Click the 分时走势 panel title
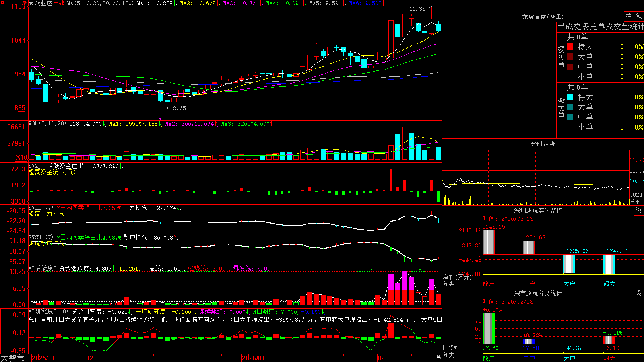 [x=543, y=144]
